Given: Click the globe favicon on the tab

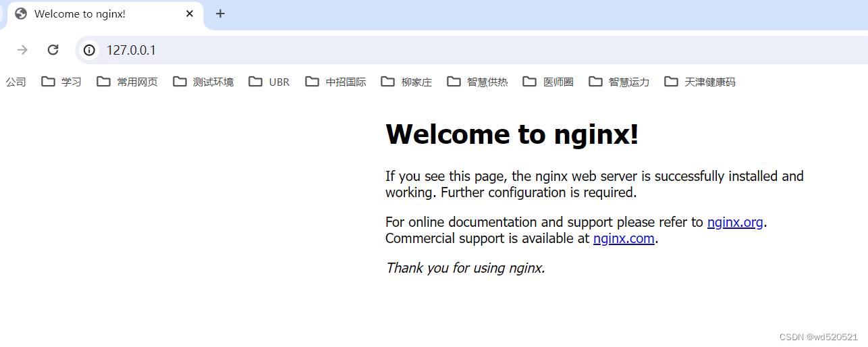Looking at the screenshot, I should coord(21,14).
